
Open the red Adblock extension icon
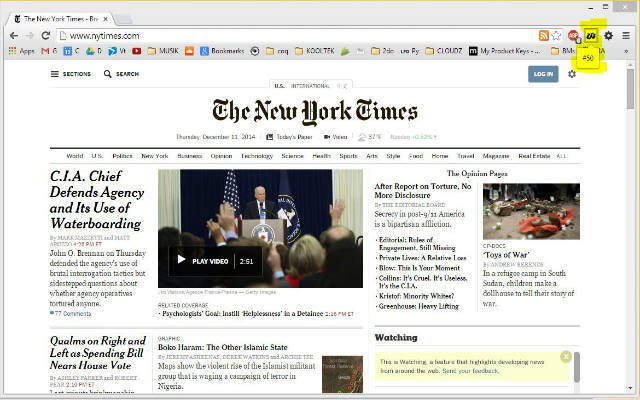coord(573,36)
